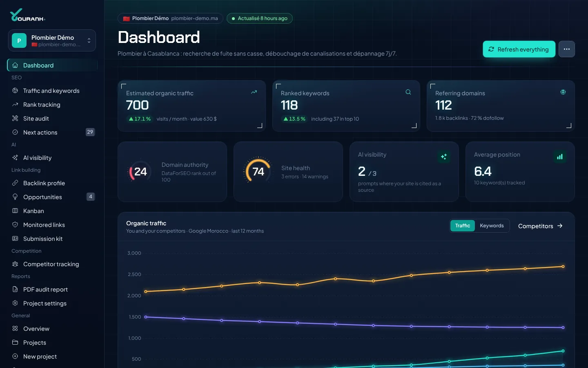
Task: Click the Submission kit icon
Action: pos(15,238)
